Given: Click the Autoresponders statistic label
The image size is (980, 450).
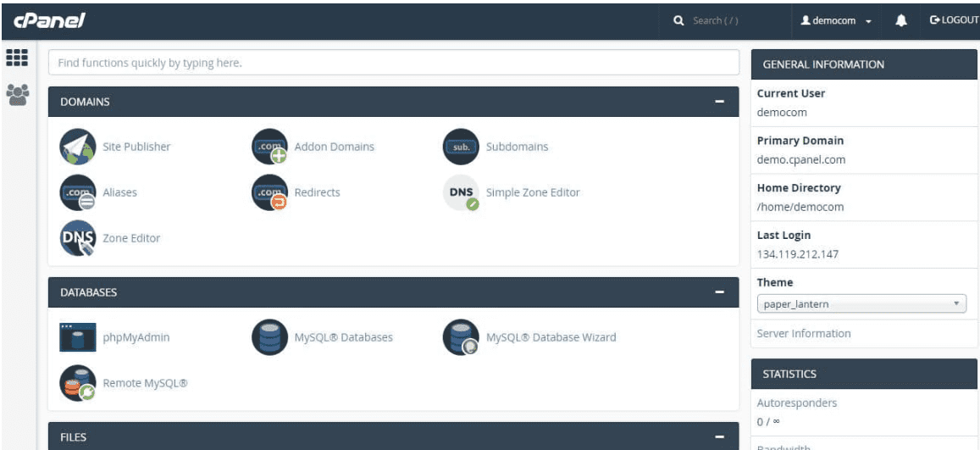Looking at the screenshot, I should point(797,403).
